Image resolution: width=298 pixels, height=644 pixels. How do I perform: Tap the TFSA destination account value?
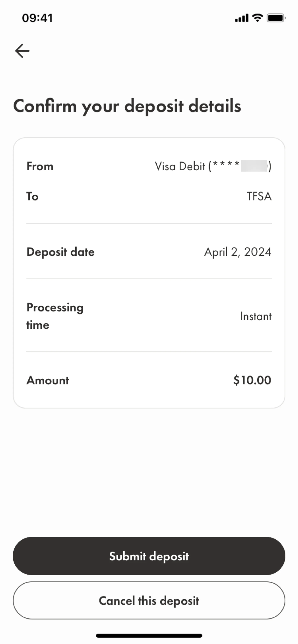point(259,196)
